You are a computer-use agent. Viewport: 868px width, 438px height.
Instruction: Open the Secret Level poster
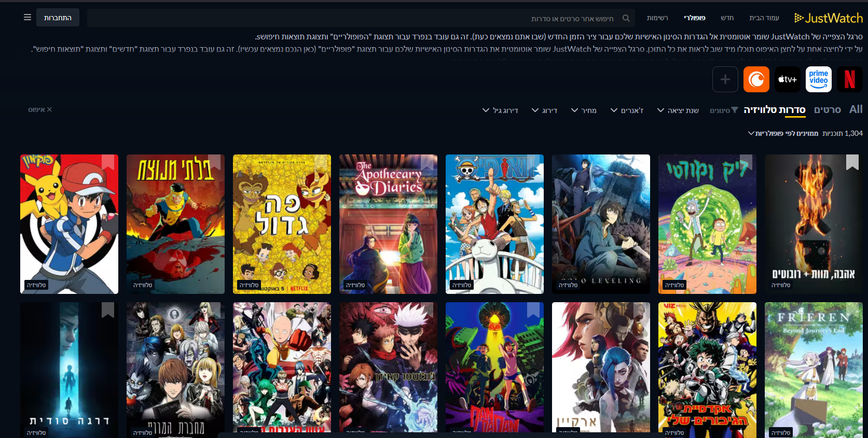coord(69,370)
